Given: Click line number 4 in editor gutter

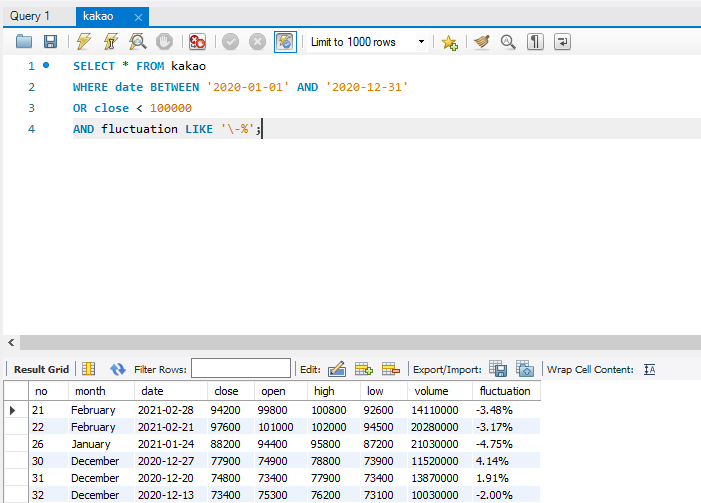Looking at the screenshot, I should pyautogui.click(x=31, y=129).
